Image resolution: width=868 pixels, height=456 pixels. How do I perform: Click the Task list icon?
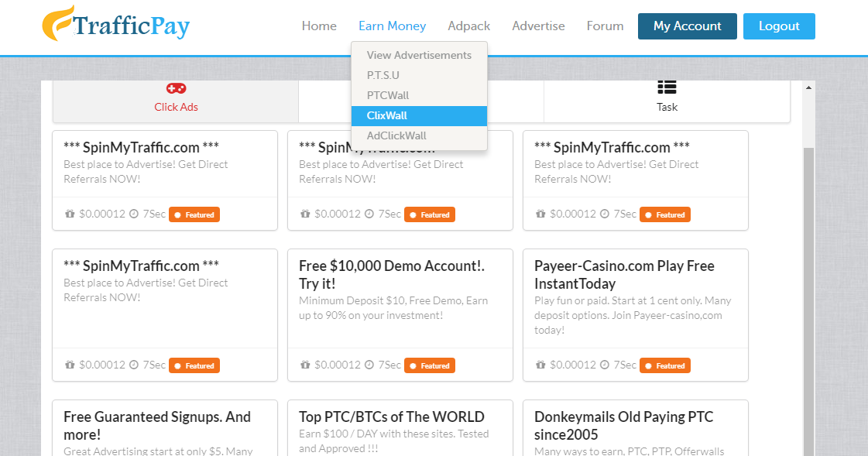pos(667,87)
